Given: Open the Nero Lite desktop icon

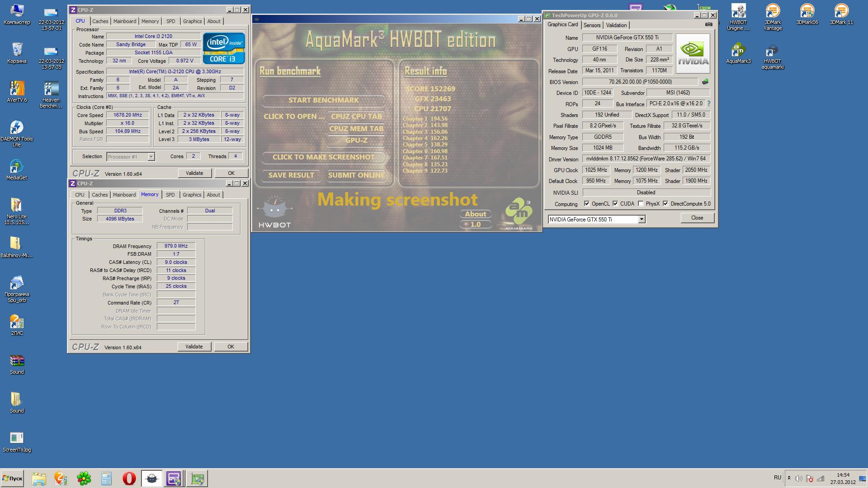Looking at the screenshot, I should tap(17, 211).
